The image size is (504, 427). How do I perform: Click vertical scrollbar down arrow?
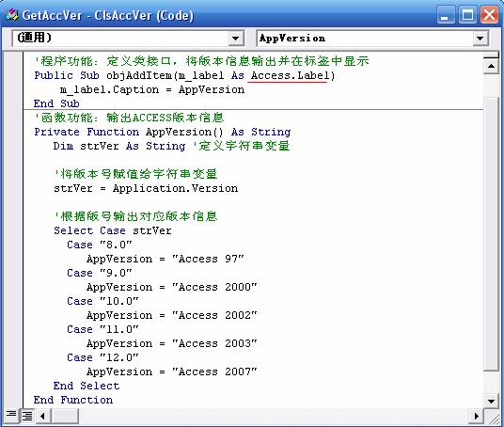pos(491,401)
